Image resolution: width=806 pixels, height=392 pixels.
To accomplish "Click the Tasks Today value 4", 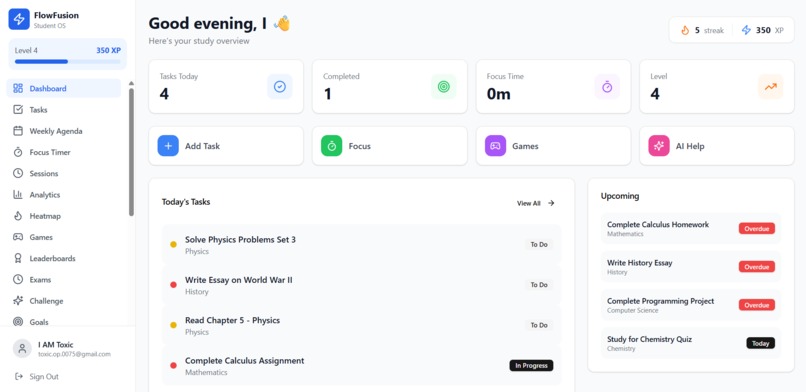I will 164,94.
